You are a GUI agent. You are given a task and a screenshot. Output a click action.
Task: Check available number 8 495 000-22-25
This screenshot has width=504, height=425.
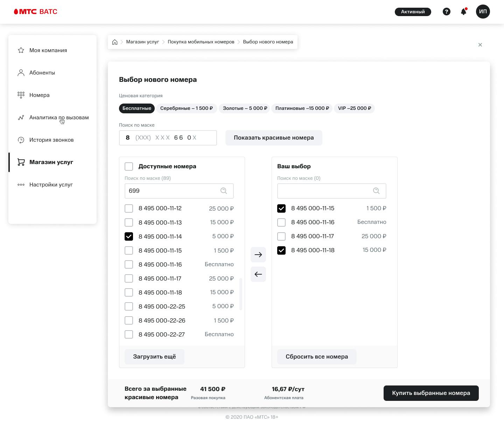[x=129, y=306]
